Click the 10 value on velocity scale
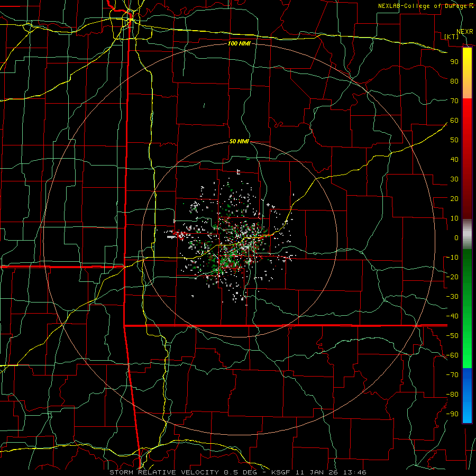Image resolution: width=476 pixels, height=476 pixels. 454,218
